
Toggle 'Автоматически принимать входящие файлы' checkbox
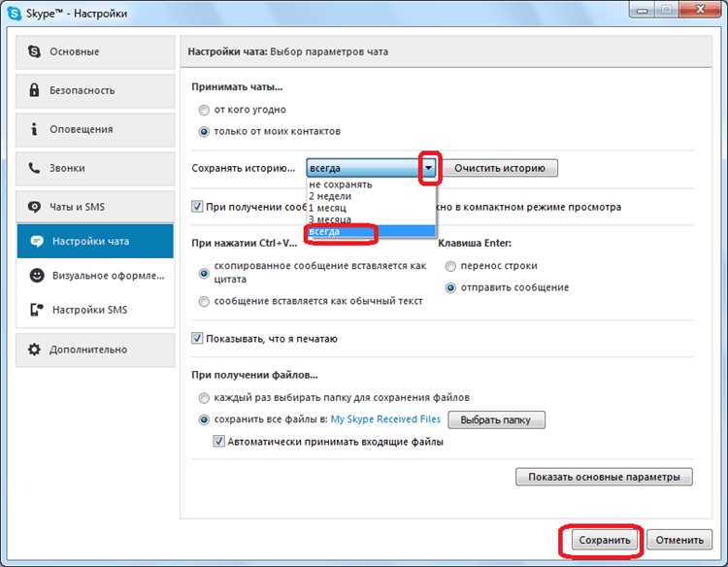(218, 441)
